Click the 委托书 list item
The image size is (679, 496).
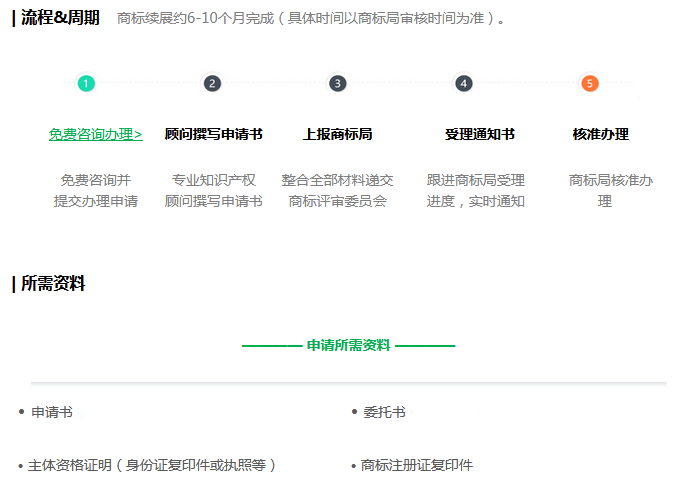384,412
